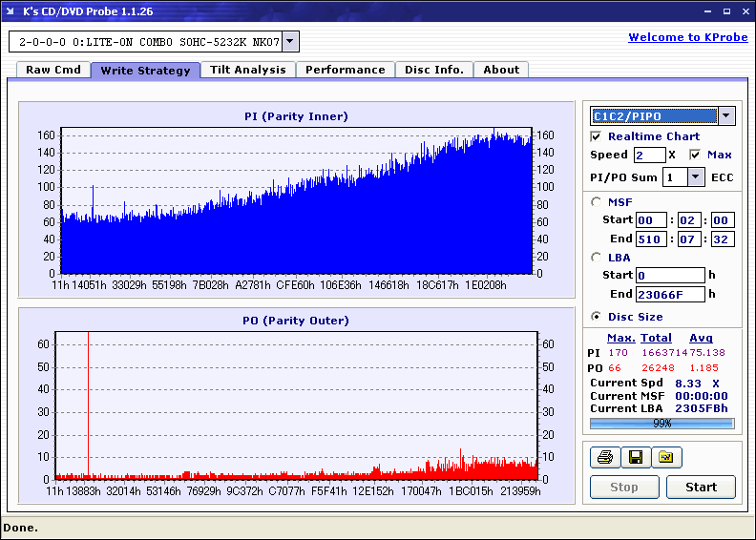
Task: Switch to the Performance tab
Action: pos(346,70)
